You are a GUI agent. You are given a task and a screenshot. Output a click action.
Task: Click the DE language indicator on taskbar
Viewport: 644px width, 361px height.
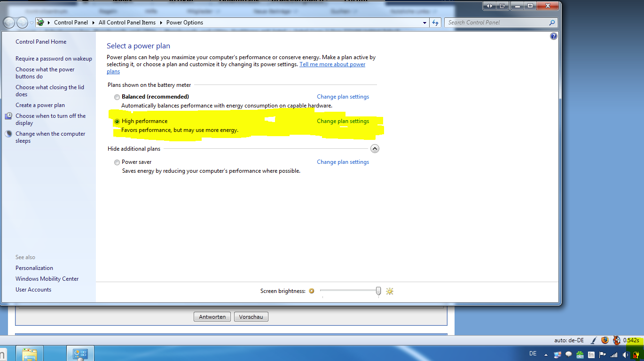[x=533, y=353]
